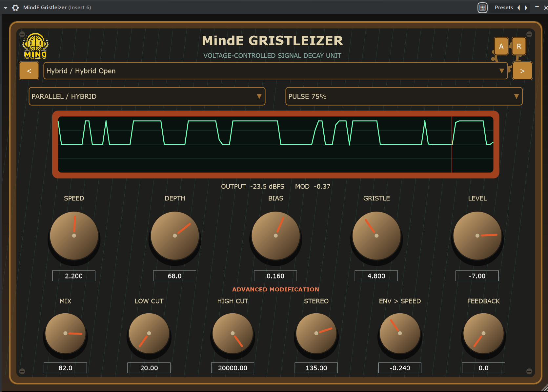Select the DEPTH value field 68.0
The width and height of the screenshot is (548, 392).
[174, 276]
